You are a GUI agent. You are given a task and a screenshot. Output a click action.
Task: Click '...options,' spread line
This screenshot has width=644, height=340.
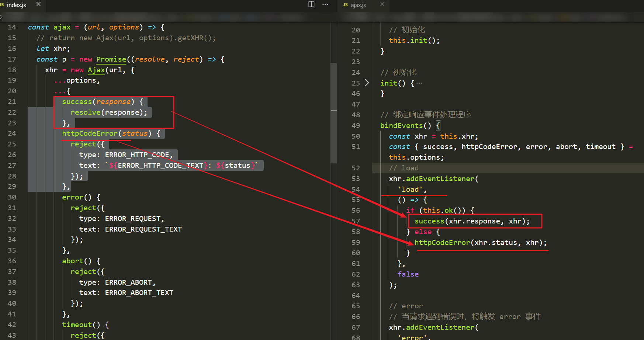coord(77,80)
